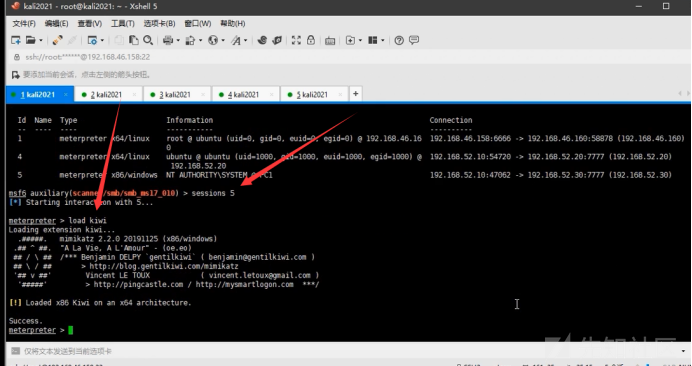Click the new tab group icon

[x=350, y=41]
